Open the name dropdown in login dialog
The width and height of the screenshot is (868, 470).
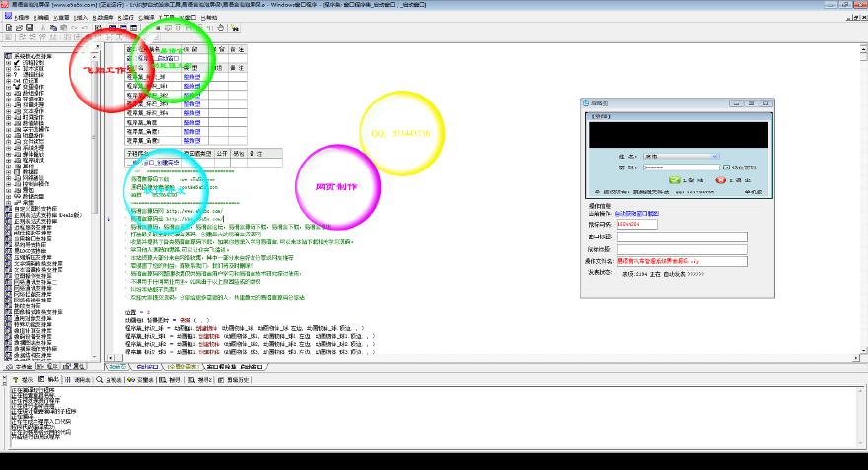coord(715,157)
